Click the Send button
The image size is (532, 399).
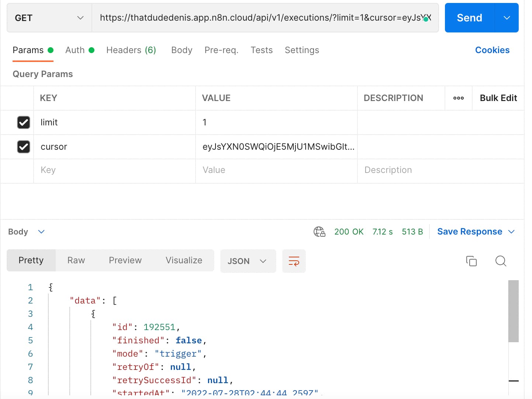click(x=469, y=18)
